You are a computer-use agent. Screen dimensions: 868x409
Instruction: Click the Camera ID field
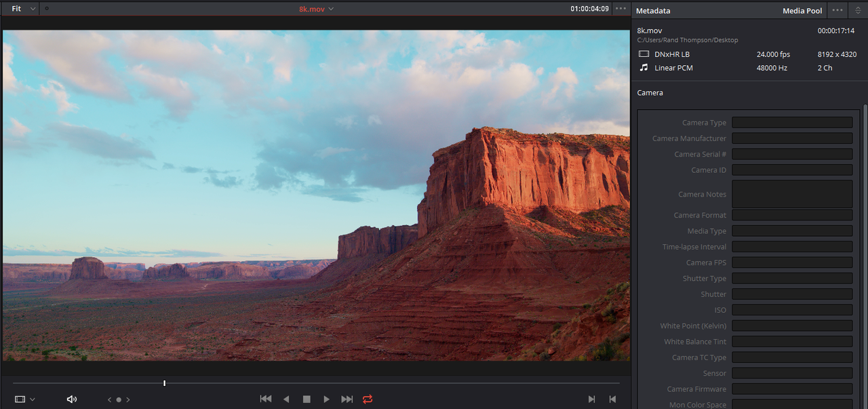pos(792,170)
